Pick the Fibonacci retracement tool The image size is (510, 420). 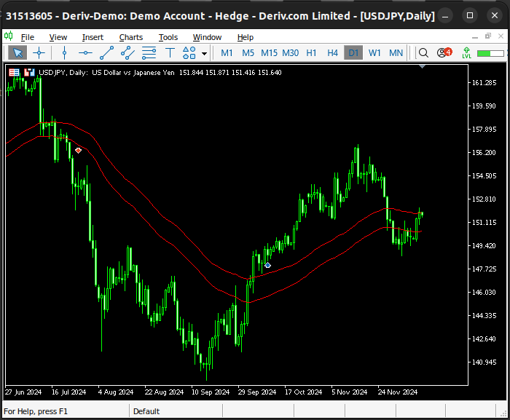(149, 52)
